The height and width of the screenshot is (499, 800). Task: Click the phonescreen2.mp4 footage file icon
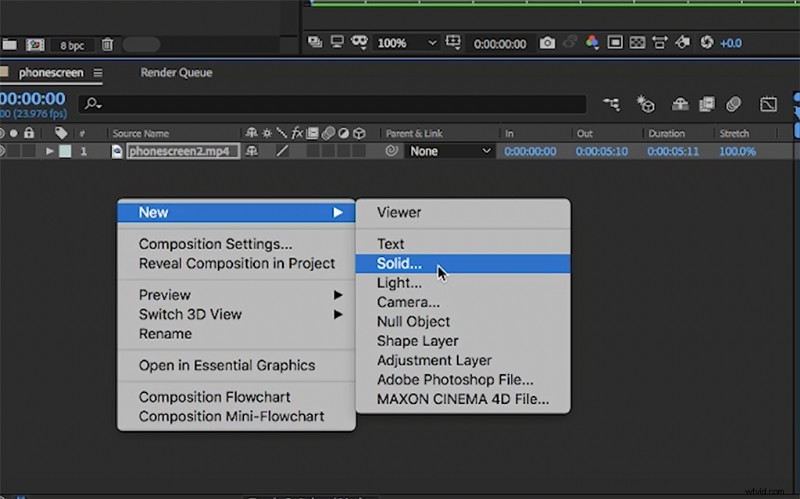point(117,152)
